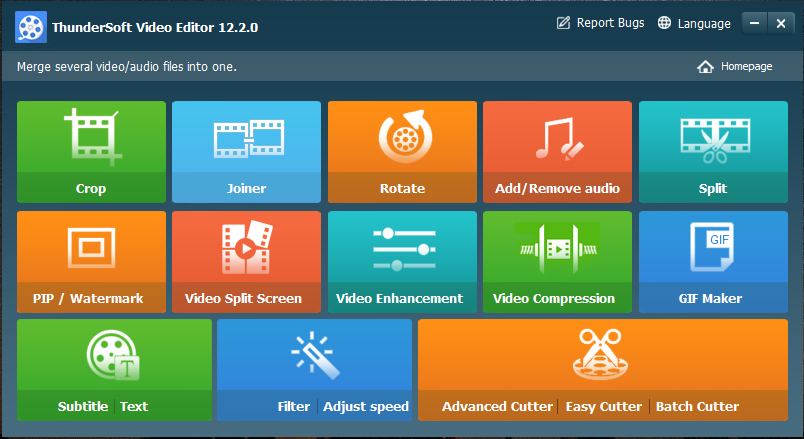Launch the Video Split Screen icon
Viewport: 804px width, 439px height.
[247, 247]
